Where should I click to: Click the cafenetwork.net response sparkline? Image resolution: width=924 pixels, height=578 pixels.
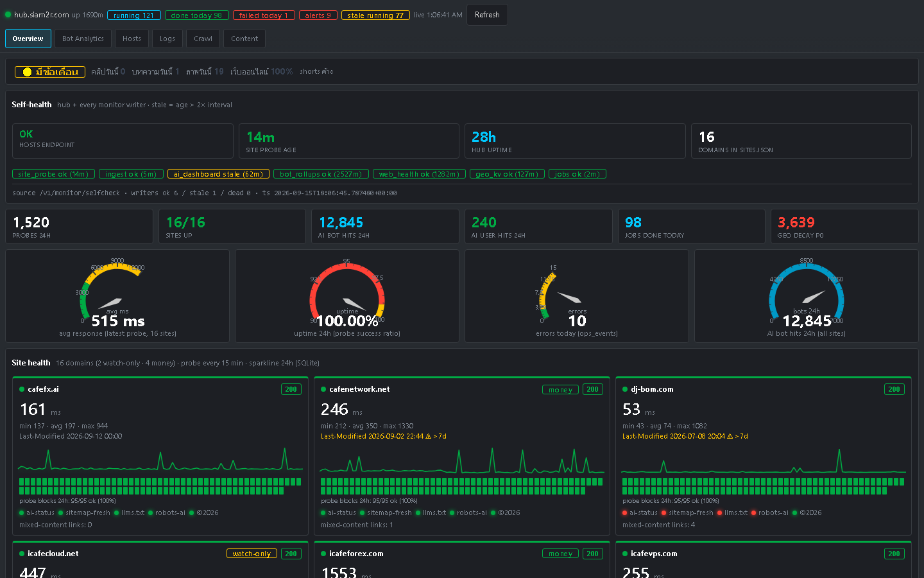pos(462,461)
